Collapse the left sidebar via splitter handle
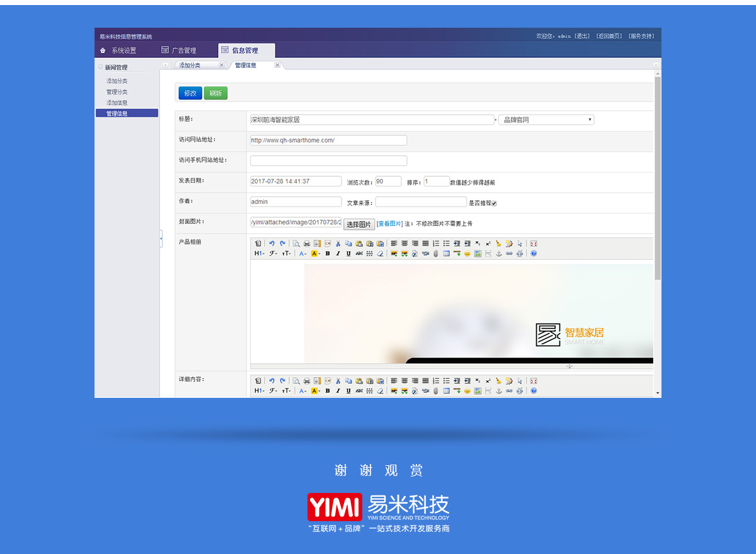756x554 pixels. [161, 238]
